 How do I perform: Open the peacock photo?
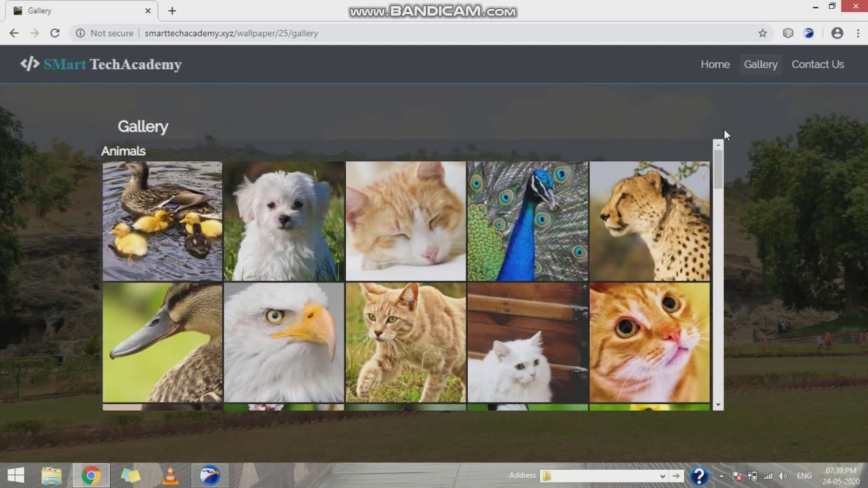[x=528, y=221]
